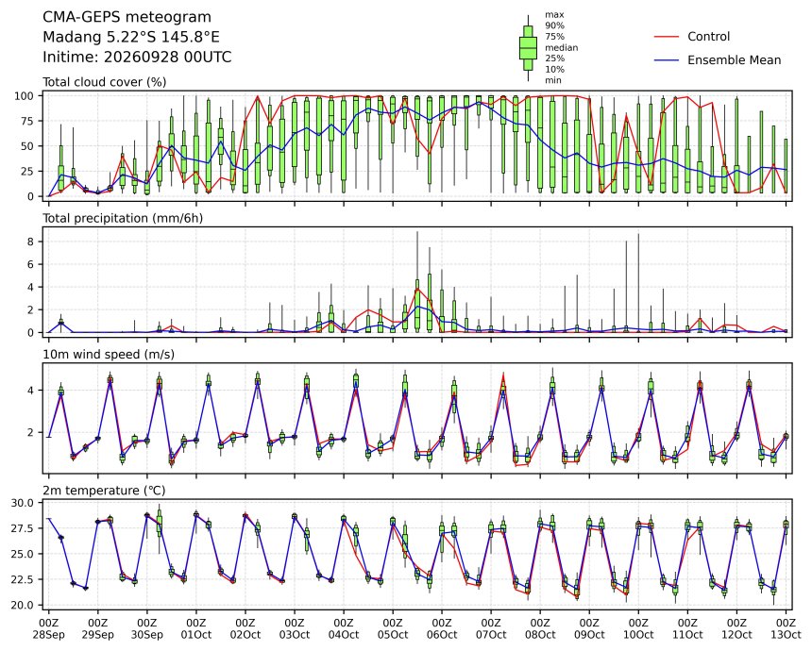This screenshot has height=651, width=812.
Task: Click the CMA-GEPS meteogram title
Action: pos(127,17)
